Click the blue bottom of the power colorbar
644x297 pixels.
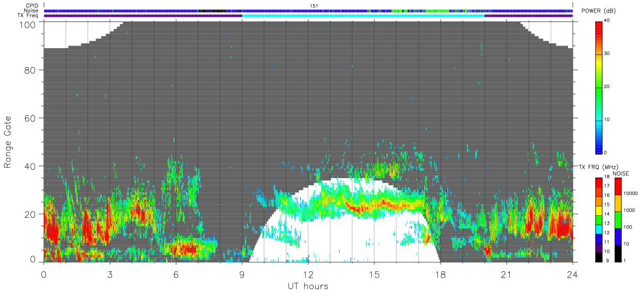[x=599, y=147]
